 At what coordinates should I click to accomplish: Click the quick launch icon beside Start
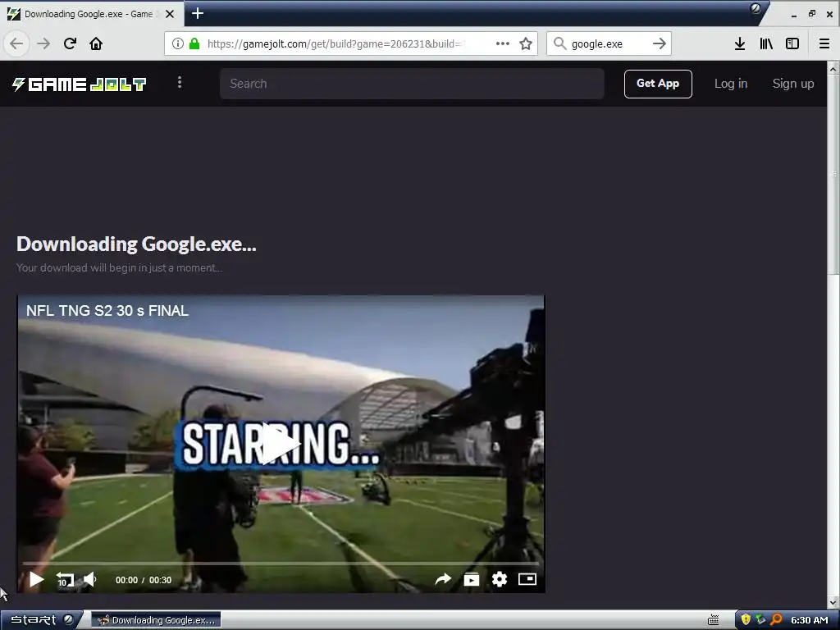[x=69, y=619]
